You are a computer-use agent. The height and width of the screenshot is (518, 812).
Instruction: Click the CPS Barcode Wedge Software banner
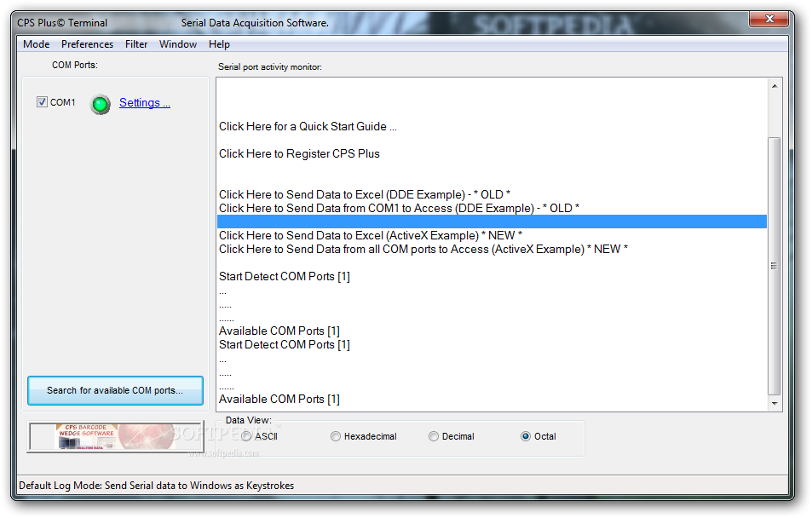point(116,437)
